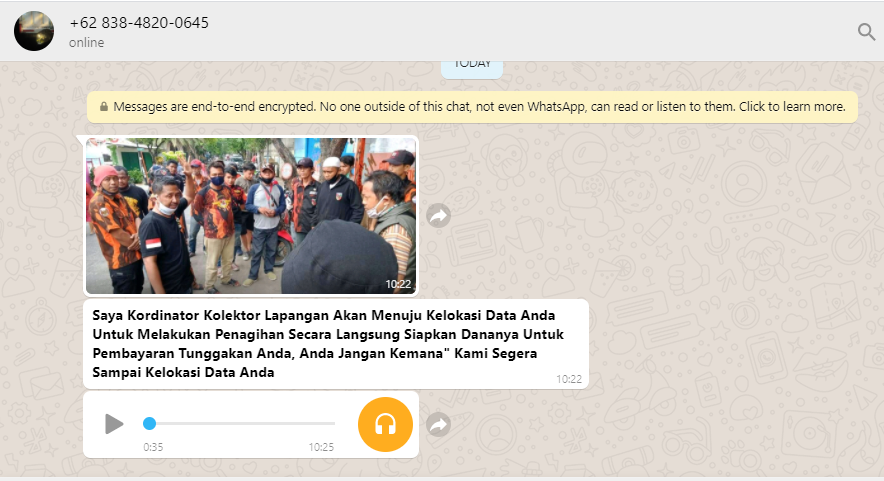Play the voice message
Viewport: 884px width, 481px height.
pos(114,423)
